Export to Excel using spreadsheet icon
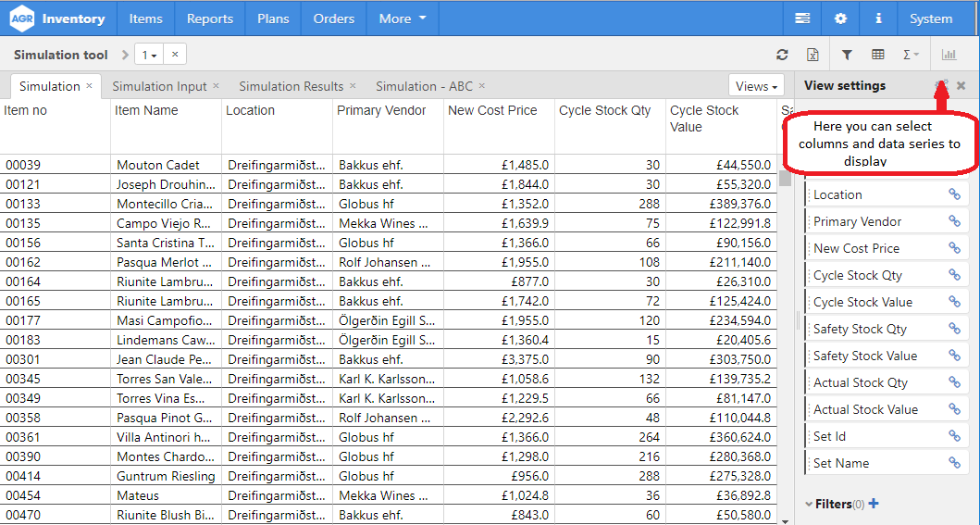The width and height of the screenshot is (980, 525). point(813,55)
